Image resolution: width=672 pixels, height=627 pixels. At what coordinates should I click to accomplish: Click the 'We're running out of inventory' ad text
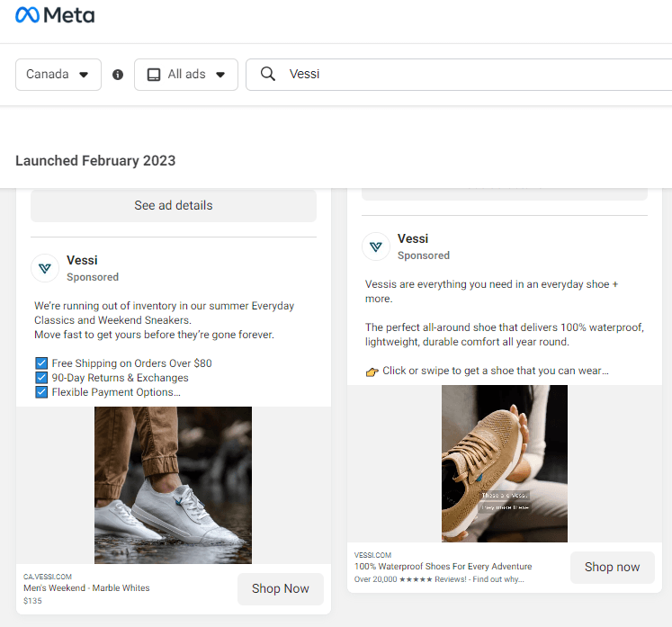tap(164, 313)
